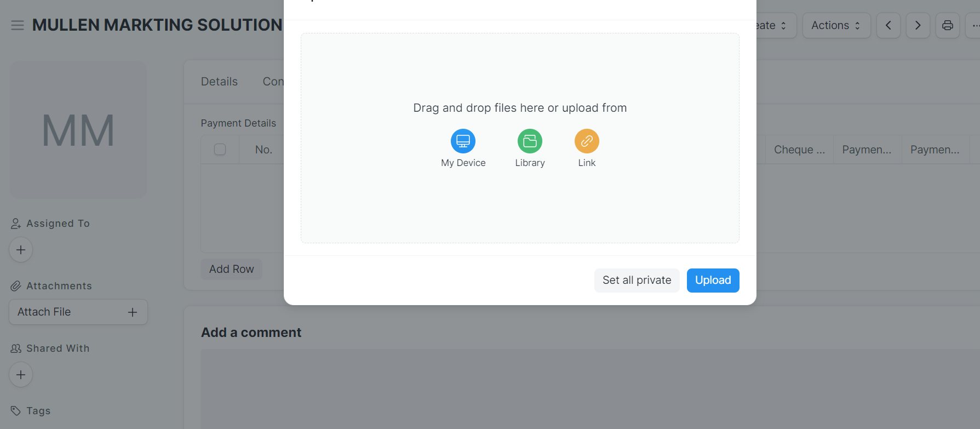Expand the Actions dropdown

point(836,25)
